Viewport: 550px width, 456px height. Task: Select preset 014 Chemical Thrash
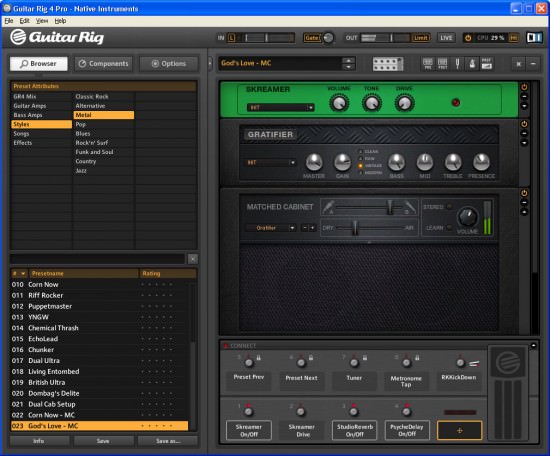tap(100, 328)
